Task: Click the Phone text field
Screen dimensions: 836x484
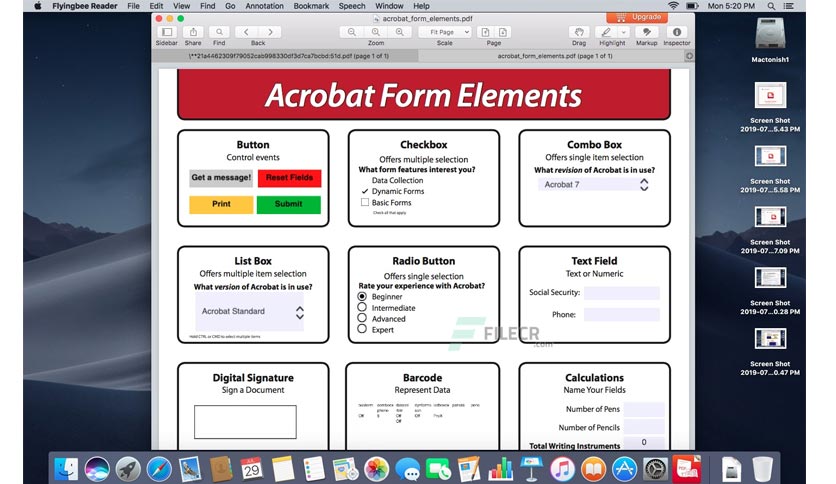Action: tap(622, 314)
